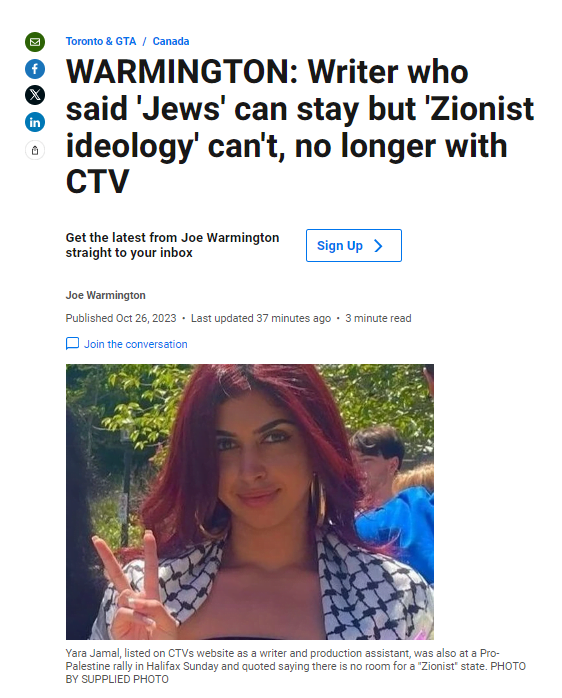Click the Published Oct 26, 2023 date
Image resolution: width=562 pixels, height=698 pixels.
121,318
